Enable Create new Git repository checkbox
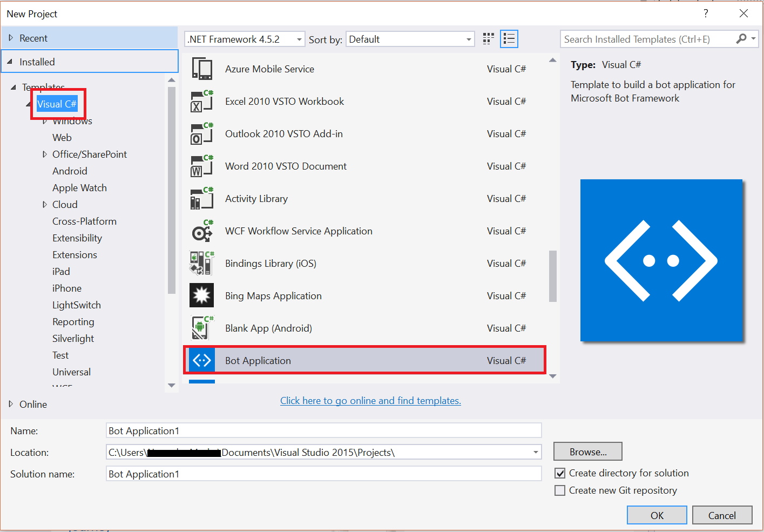The image size is (764, 532). (560, 490)
